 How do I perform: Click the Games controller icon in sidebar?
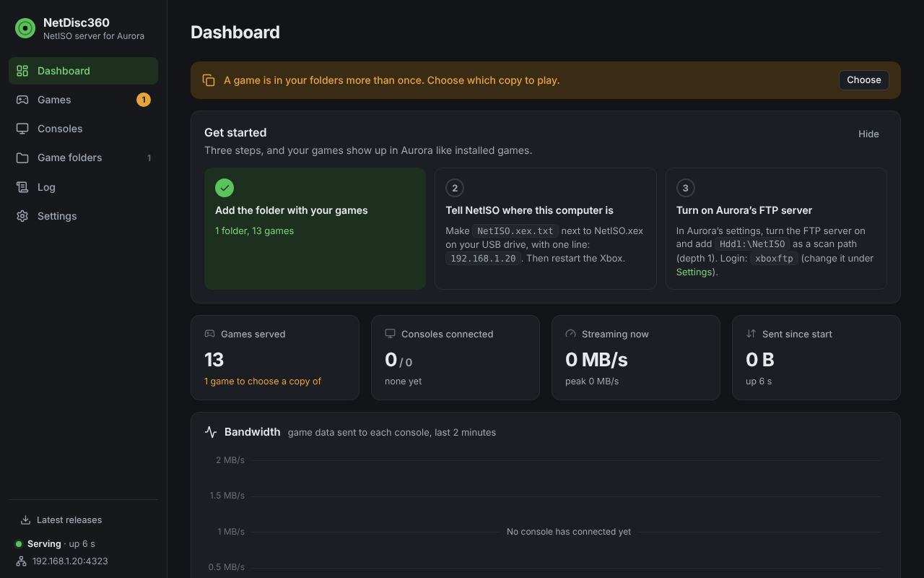[x=22, y=100]
